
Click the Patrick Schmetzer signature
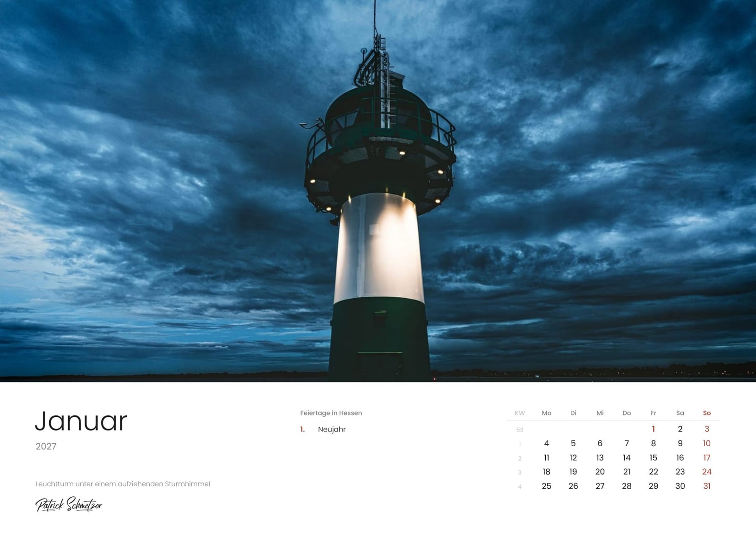pos(69,504)
